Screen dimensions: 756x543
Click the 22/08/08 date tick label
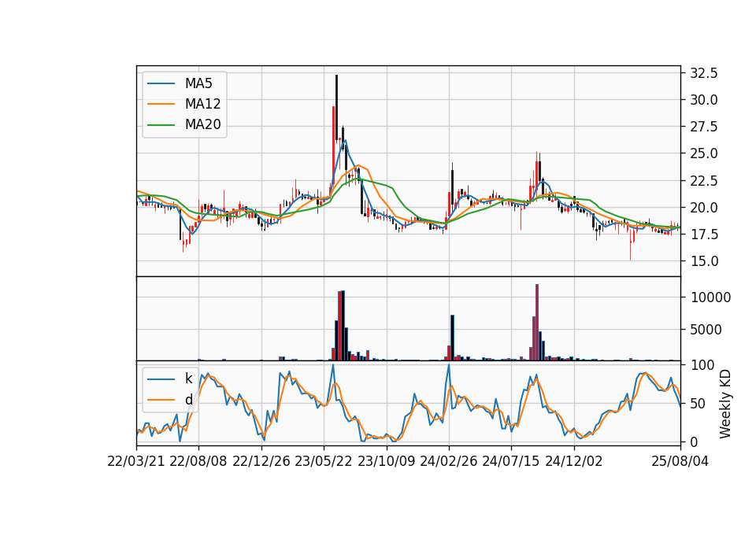(198, 461)
